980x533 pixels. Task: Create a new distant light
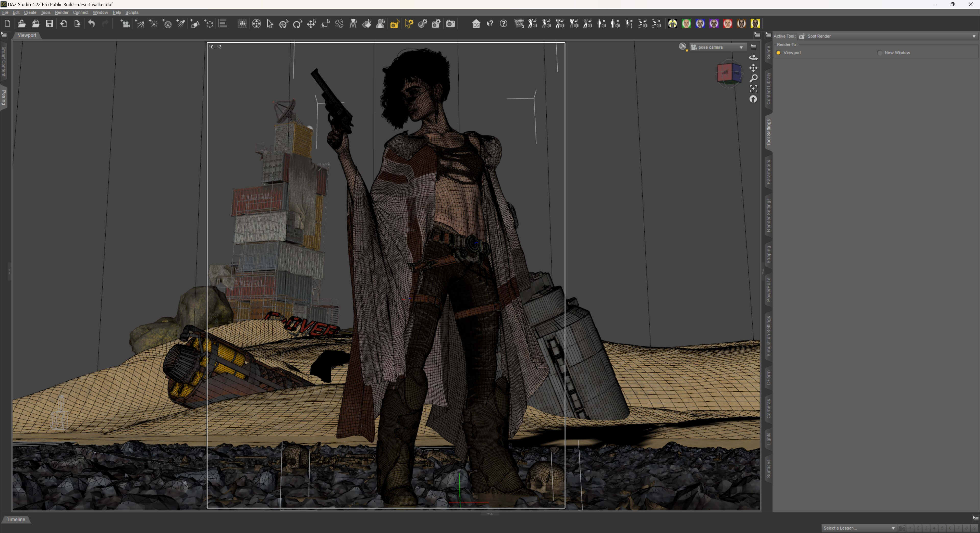[x=140, y=23]
